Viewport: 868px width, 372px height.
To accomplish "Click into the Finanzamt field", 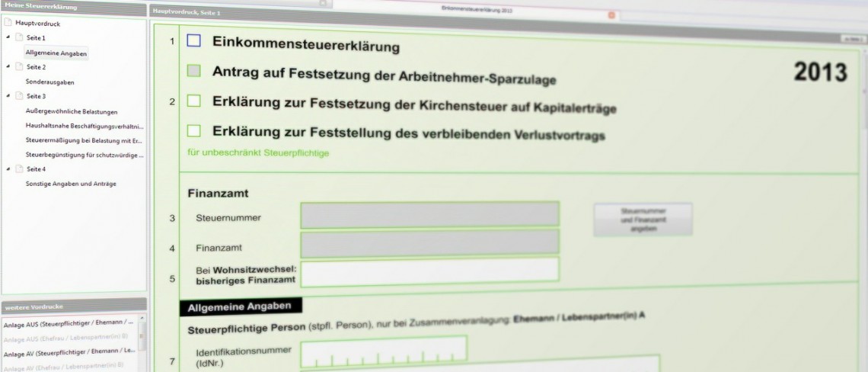I will pyautogui.click(x=429, y=244).
